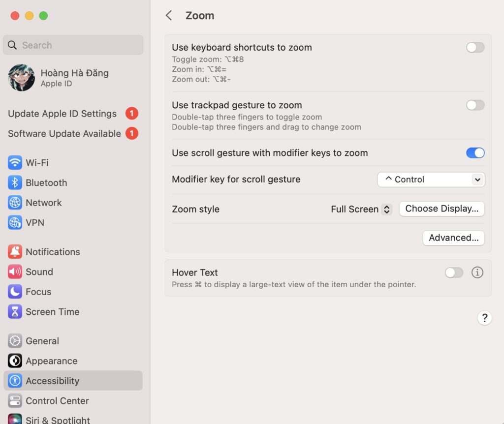Minimize window with yellow button
The width and height of the screenshot is (504, 424).
(29, 15)
